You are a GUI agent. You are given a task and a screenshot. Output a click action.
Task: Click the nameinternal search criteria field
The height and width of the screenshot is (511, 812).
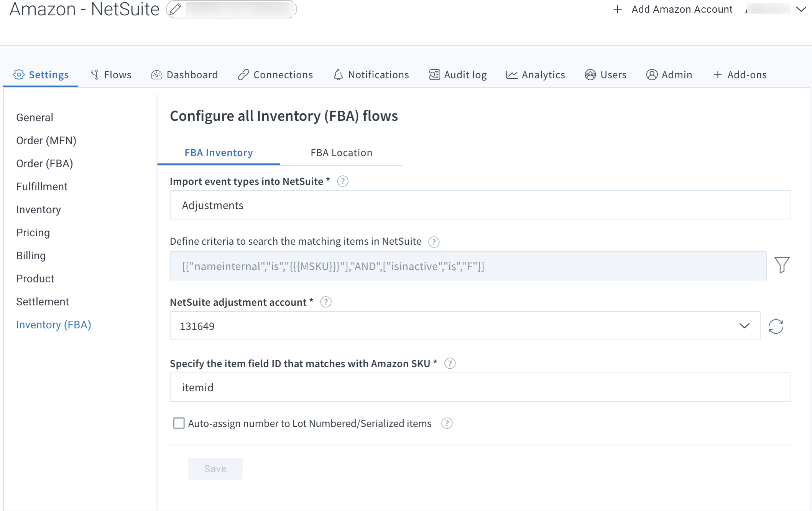tap(468, 266)
